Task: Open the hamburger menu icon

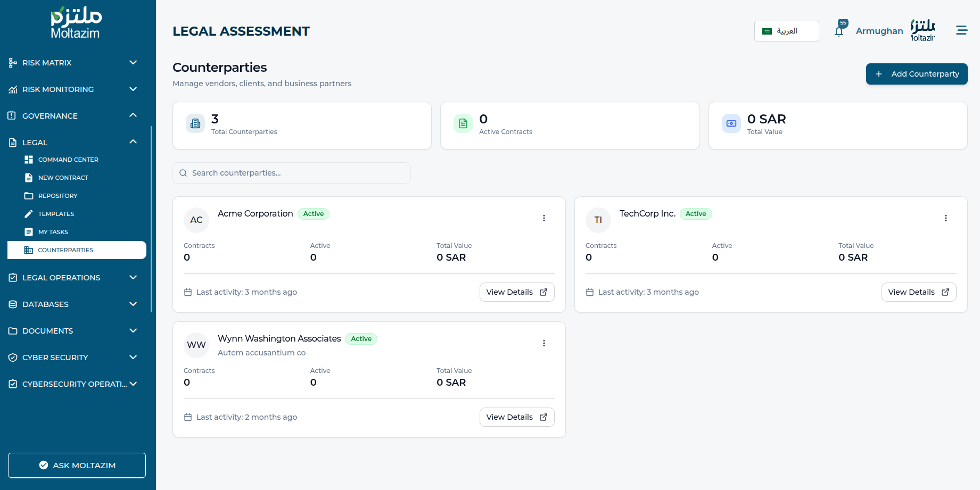Action: (x=961, y=30)
